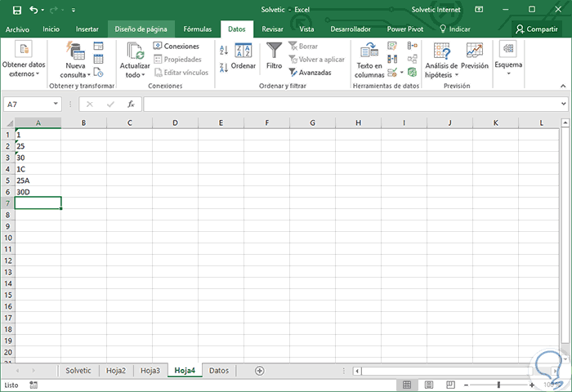
Task: Toggle the Filtro funnel button
Action: point(274,56)
